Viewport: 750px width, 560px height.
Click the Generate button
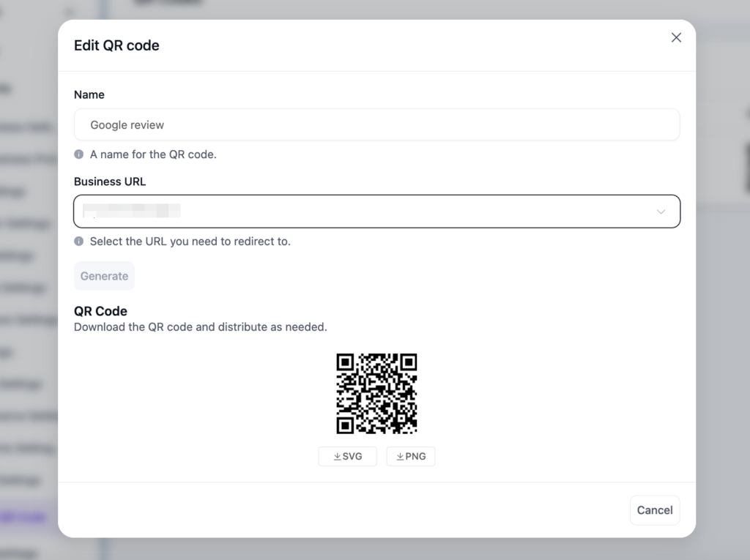tap(104, 276)
